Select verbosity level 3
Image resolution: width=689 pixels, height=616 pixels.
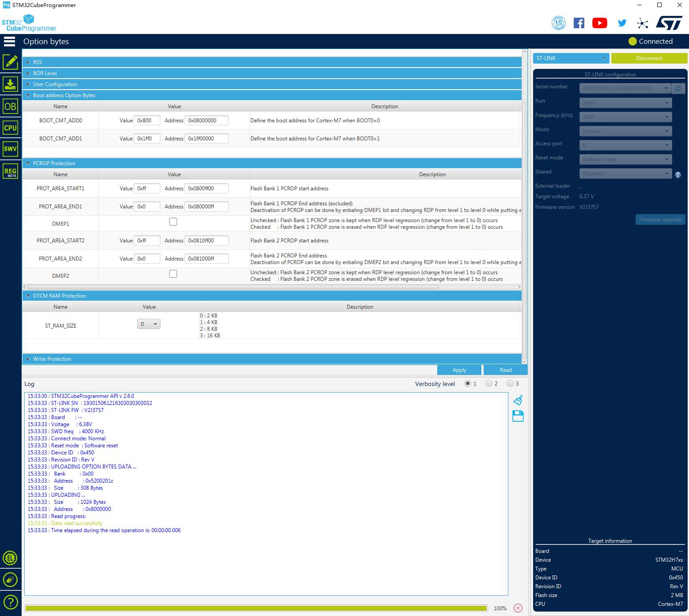pos(510,383)
